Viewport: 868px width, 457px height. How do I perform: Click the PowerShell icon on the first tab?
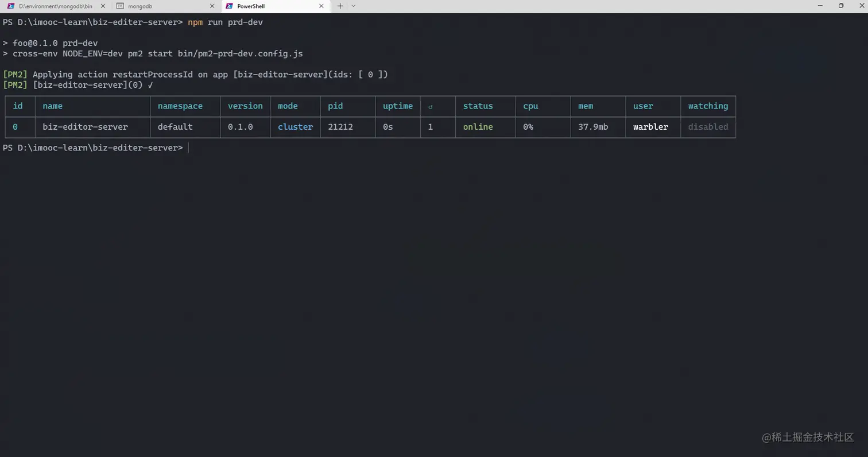[x=10, y=6]
